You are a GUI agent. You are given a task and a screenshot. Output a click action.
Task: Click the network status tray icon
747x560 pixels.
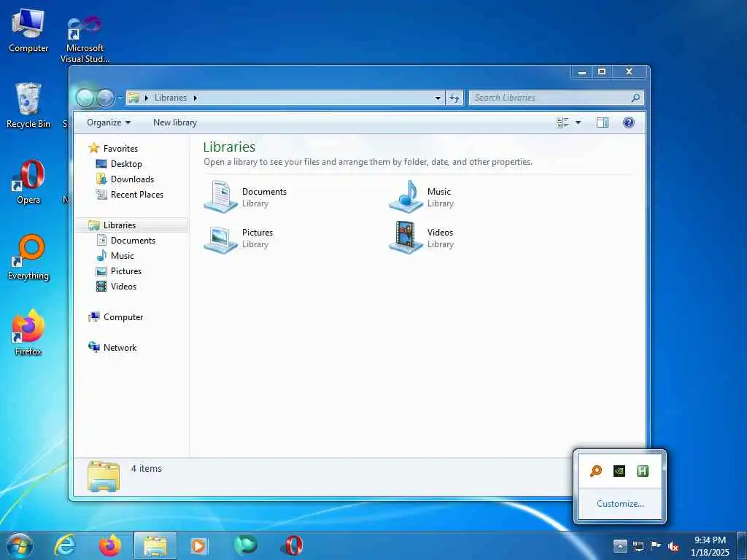click(638, 546)
